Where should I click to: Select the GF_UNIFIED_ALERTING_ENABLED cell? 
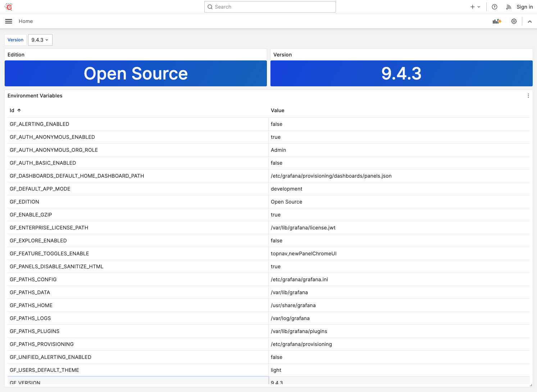click(x=138, y=357)
